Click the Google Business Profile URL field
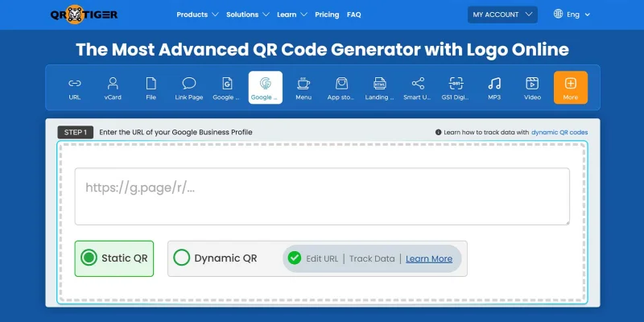Image resolution: width=644 pixels, height=322 pixels. [322, 196]
